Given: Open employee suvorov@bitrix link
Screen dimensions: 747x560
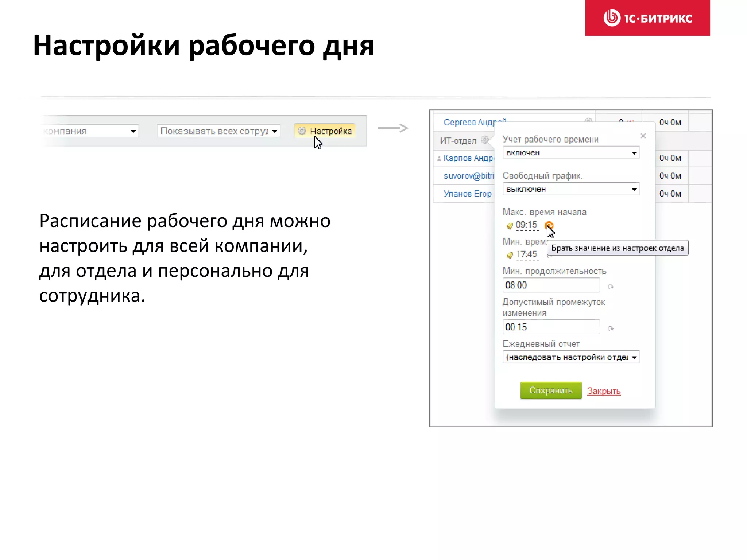Looking at the screenshot, I should coord(469,176).
